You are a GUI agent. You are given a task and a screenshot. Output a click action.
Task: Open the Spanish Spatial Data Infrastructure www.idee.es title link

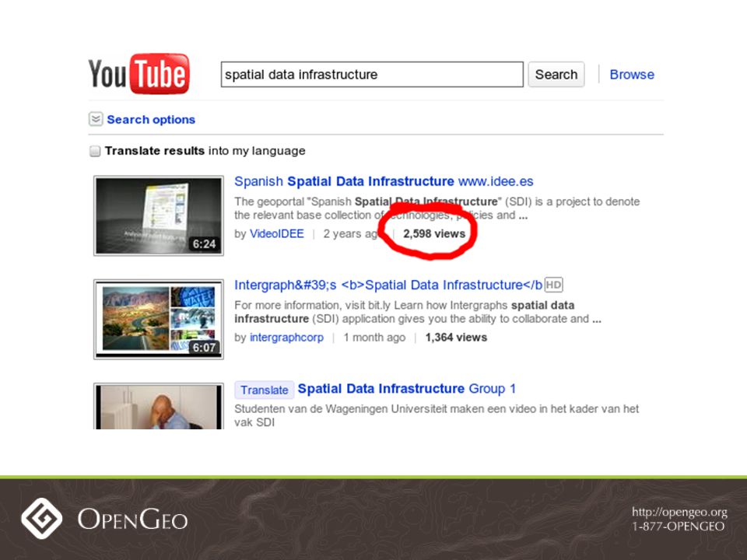[384, 181]
